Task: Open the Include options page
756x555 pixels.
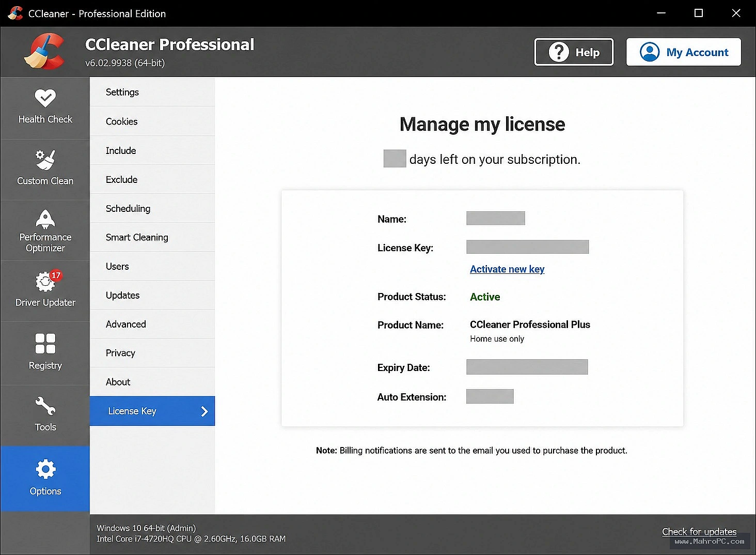Action: 152,150
